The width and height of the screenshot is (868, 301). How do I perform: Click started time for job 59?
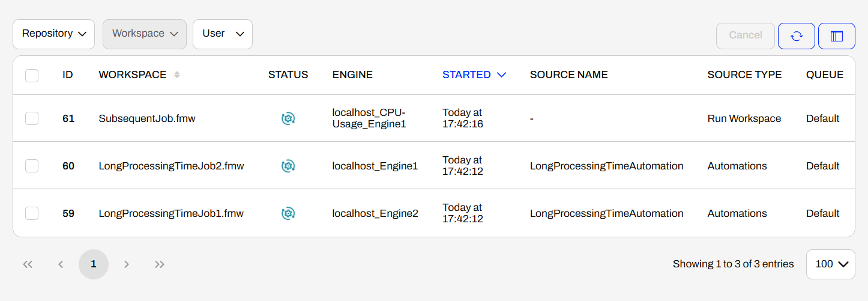click(x=463, y=213)
